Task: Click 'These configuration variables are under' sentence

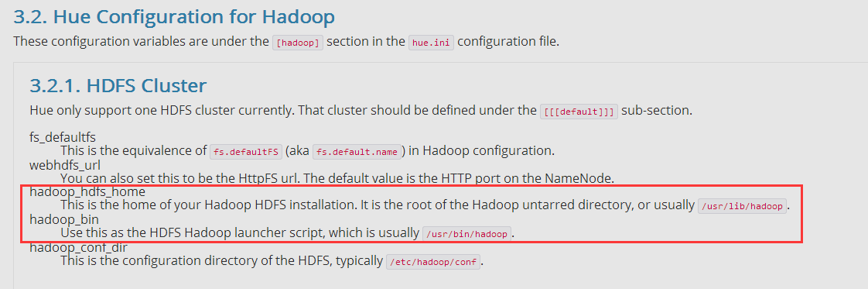Action: tap(286, 42)
